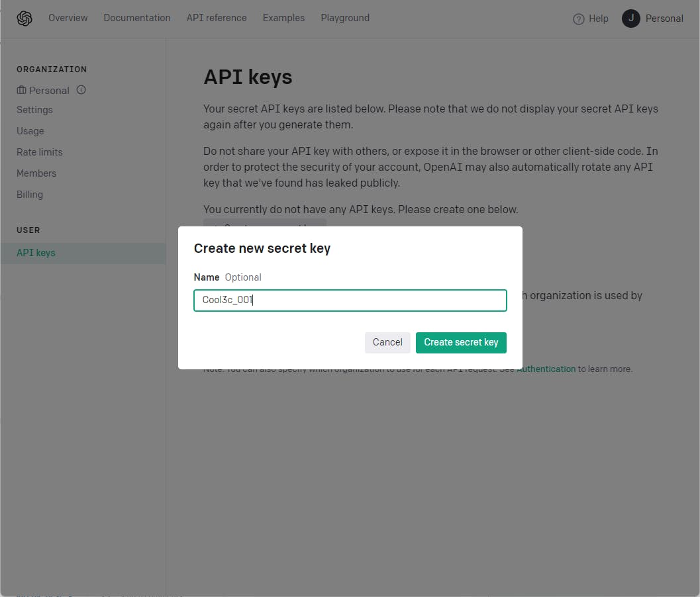Go to the Overview page

[68, 18]
